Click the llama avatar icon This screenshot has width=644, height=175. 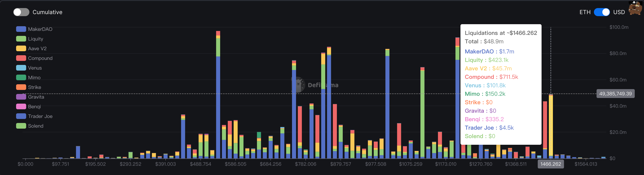tap(635, 8)
